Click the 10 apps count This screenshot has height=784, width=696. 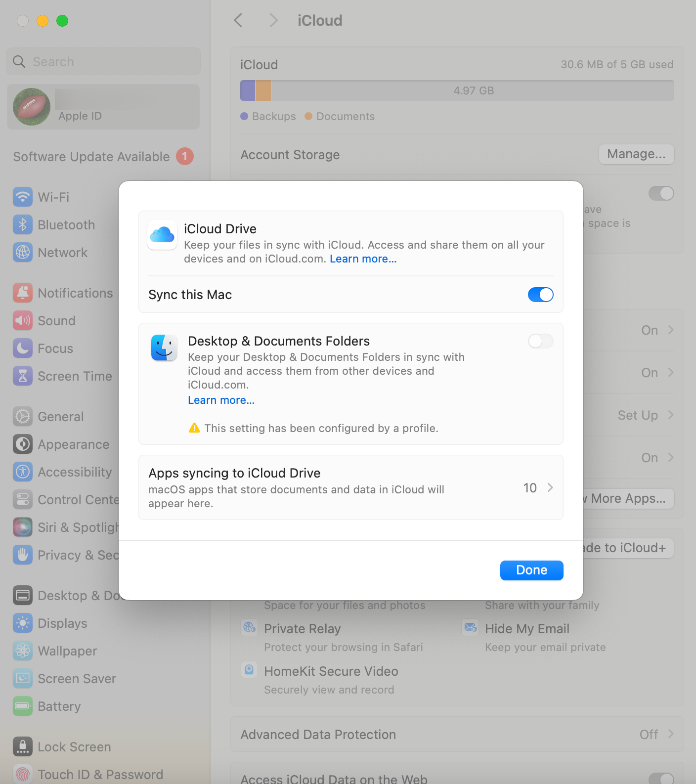tap(530, 488)
